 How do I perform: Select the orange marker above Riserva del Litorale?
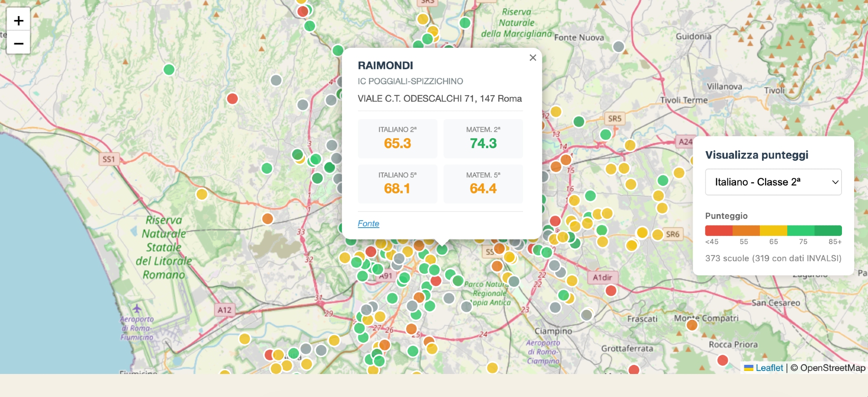(268, 218)
